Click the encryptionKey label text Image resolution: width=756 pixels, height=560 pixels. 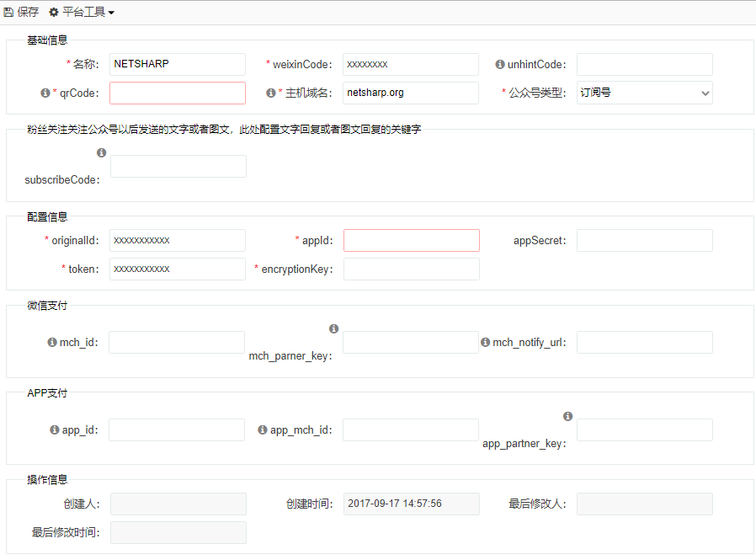click(297, 269)
